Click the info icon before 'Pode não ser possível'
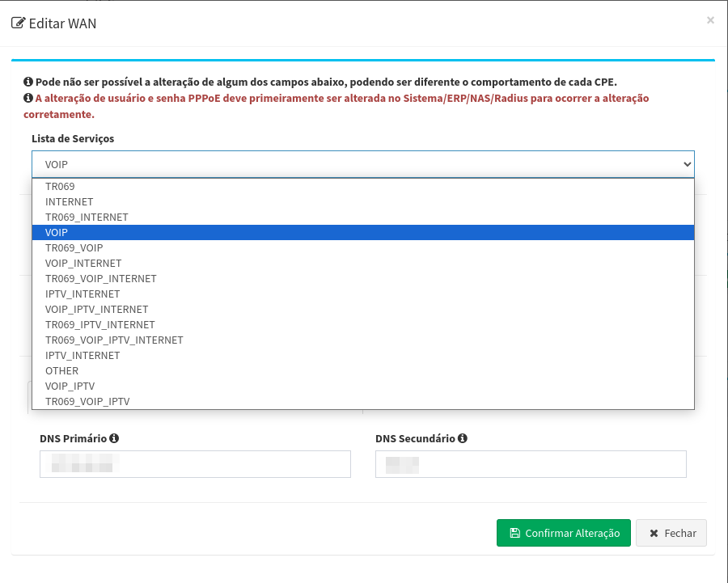 (x=28, y=82)
